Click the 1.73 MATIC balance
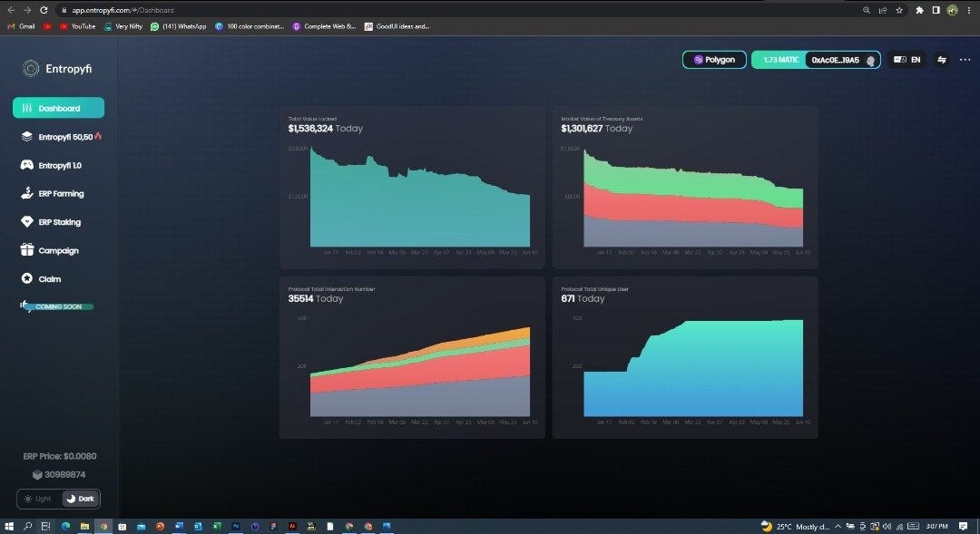 (x=780, y=60)
